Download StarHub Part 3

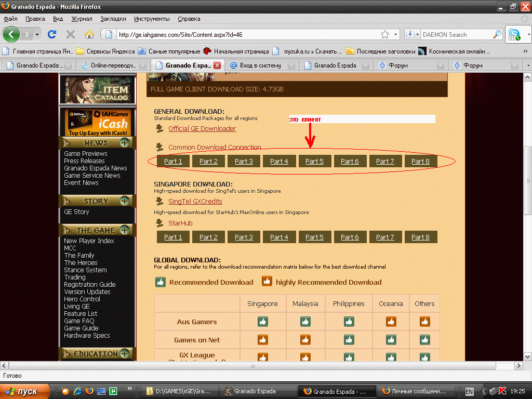click(244, 237)
